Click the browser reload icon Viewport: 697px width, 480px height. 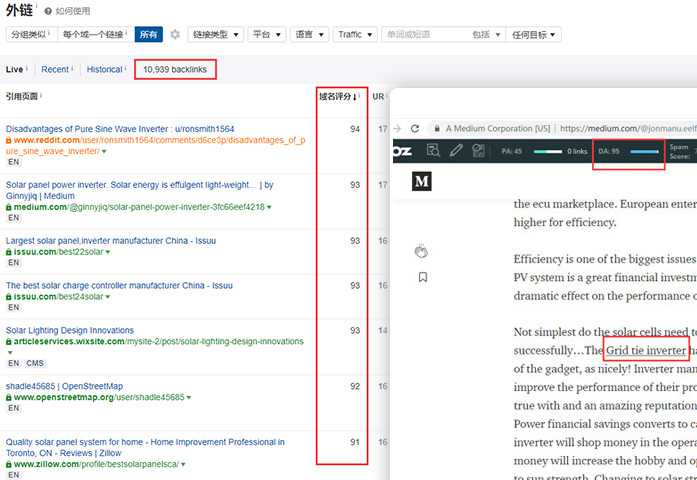pyautogui.click(x=415, y=128)
